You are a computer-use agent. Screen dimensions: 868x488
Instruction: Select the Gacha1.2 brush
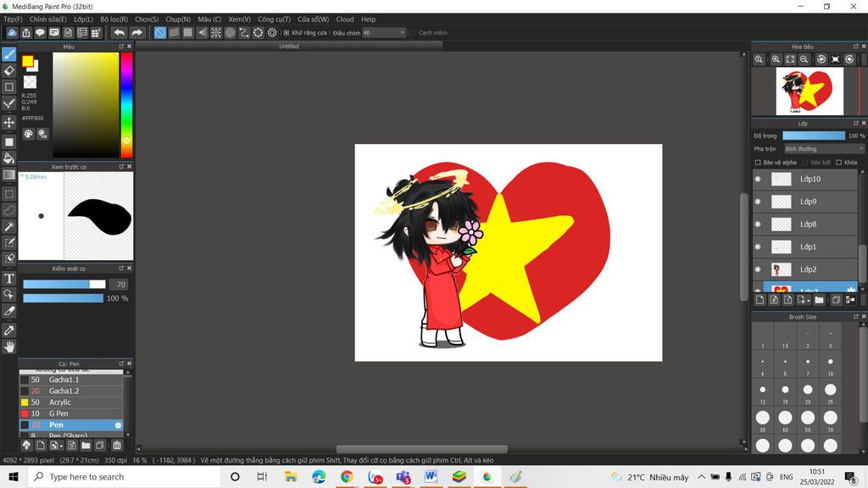click(x=71, y=391)
